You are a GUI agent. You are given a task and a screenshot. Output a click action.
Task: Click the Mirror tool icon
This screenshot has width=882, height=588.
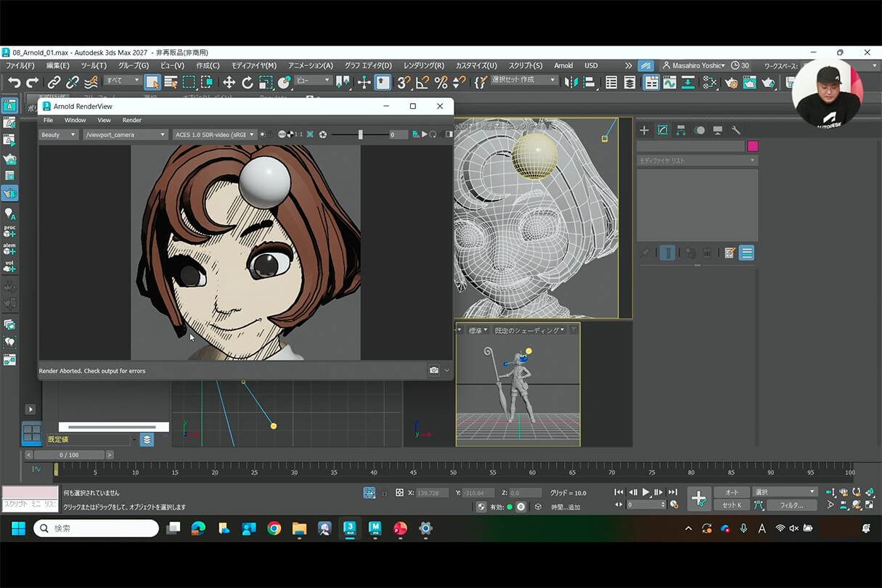[571, 82]
